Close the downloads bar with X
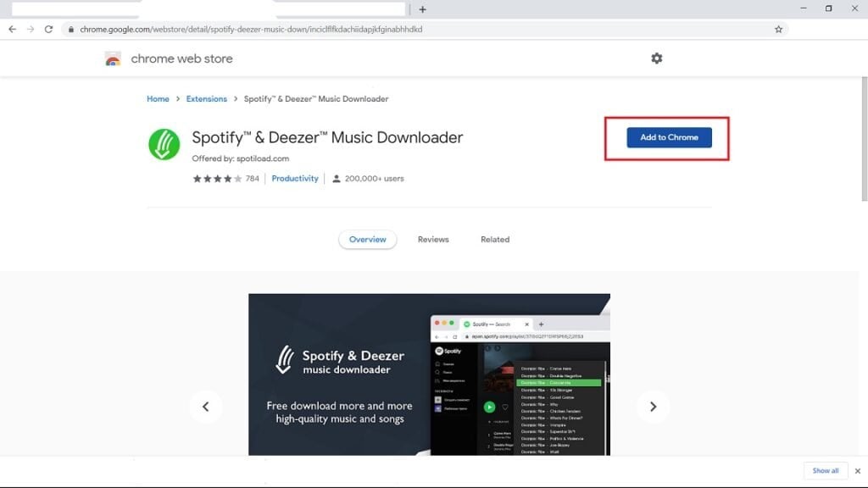868x488 pixels. click(x=858, y=471)
